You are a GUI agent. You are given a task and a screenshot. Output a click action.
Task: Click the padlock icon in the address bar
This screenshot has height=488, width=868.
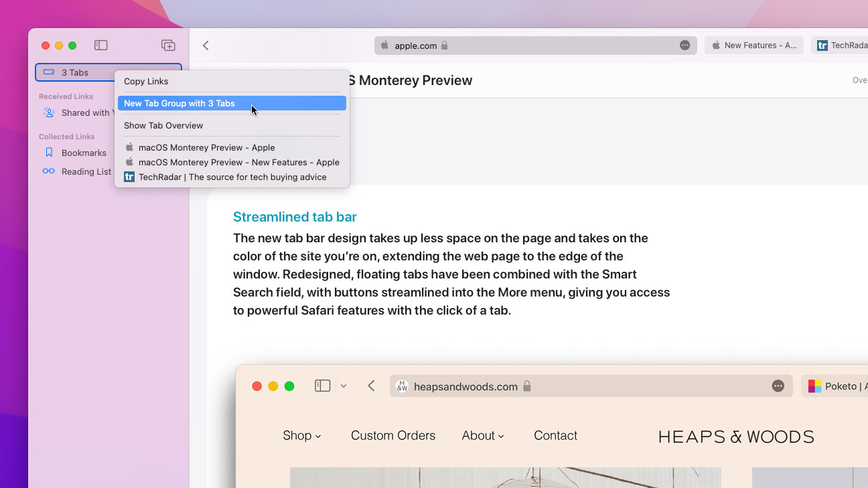tap(445, 45)
